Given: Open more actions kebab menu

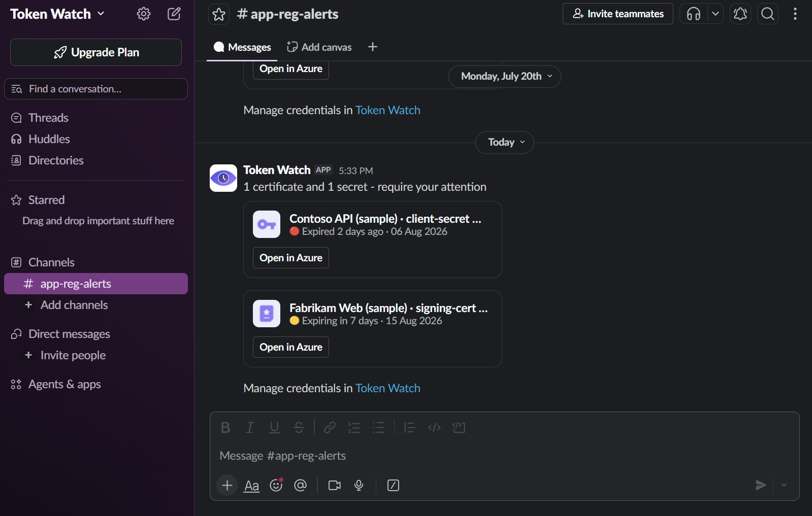Looking at the screenshot, I should coord(795,14).
